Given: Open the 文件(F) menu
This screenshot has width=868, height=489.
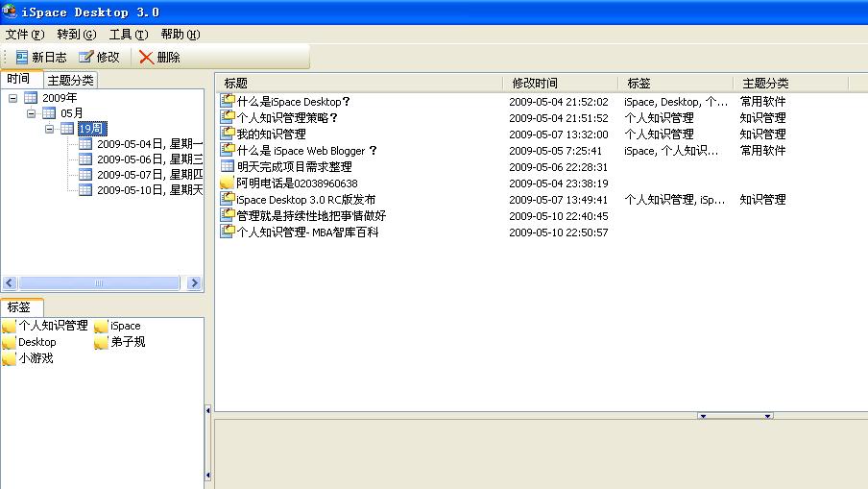Looking at the screenshot, I should point(25,35).
